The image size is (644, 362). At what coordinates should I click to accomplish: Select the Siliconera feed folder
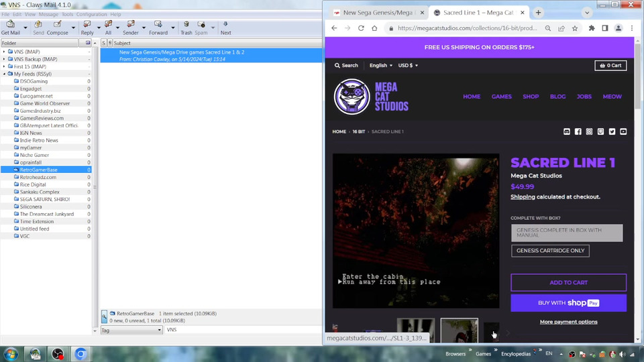[31, 207]
